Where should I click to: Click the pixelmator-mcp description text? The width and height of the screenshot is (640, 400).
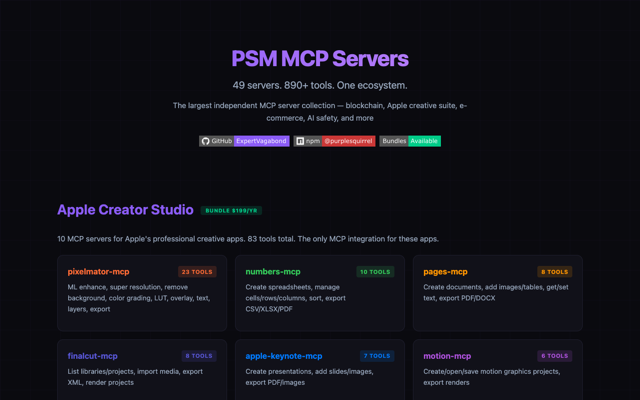[139, 298]
